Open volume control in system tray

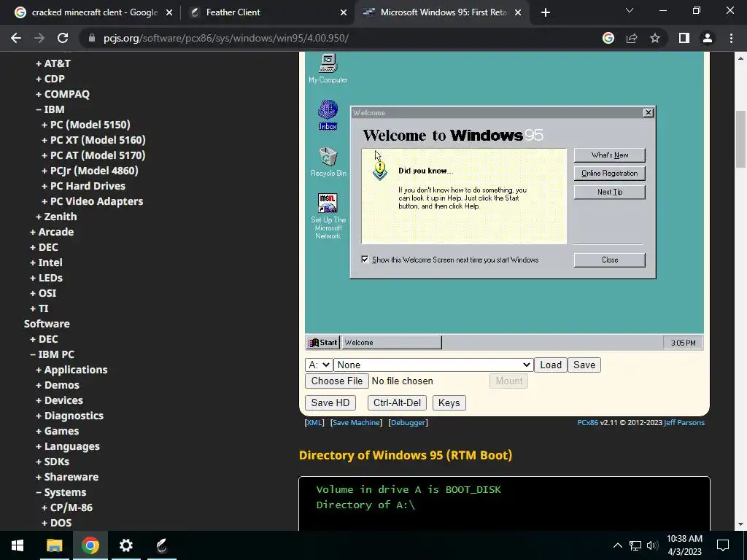[652, 545]
